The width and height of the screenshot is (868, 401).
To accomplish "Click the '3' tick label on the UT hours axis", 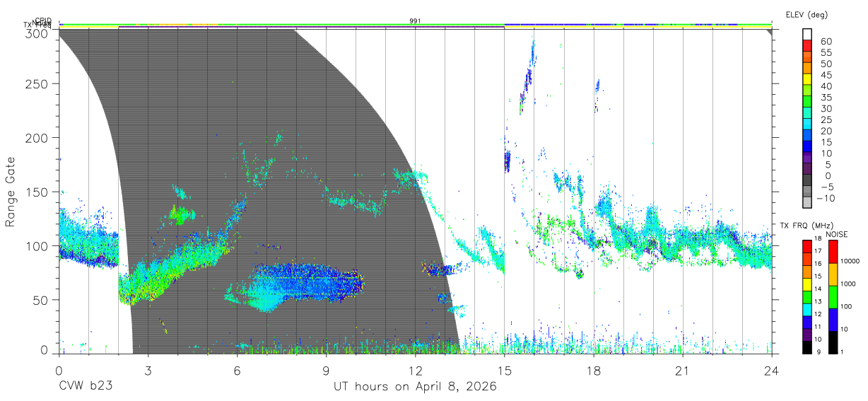I will (148, 371).
